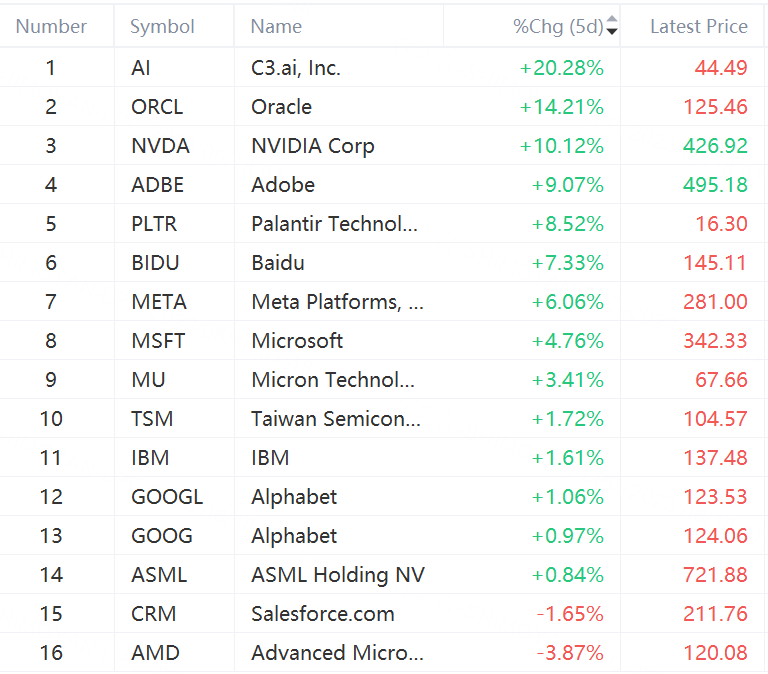Click the sort arrows beside %Chg (5d)
768x674 pixels.
click(612, 26)
